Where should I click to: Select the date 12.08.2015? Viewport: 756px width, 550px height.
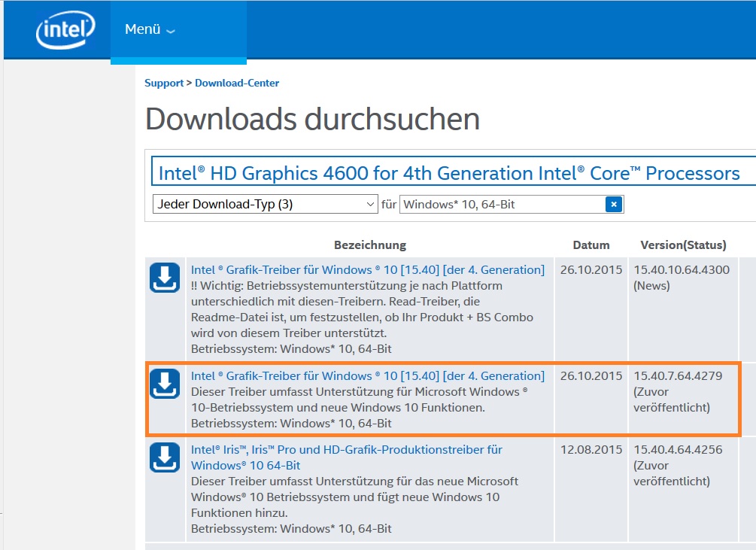591,449
